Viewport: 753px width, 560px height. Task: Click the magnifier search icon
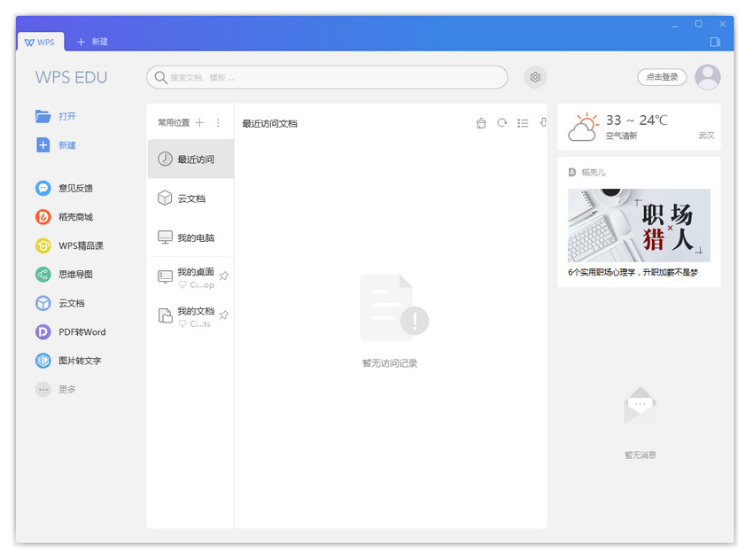click(x=160, y=77)
